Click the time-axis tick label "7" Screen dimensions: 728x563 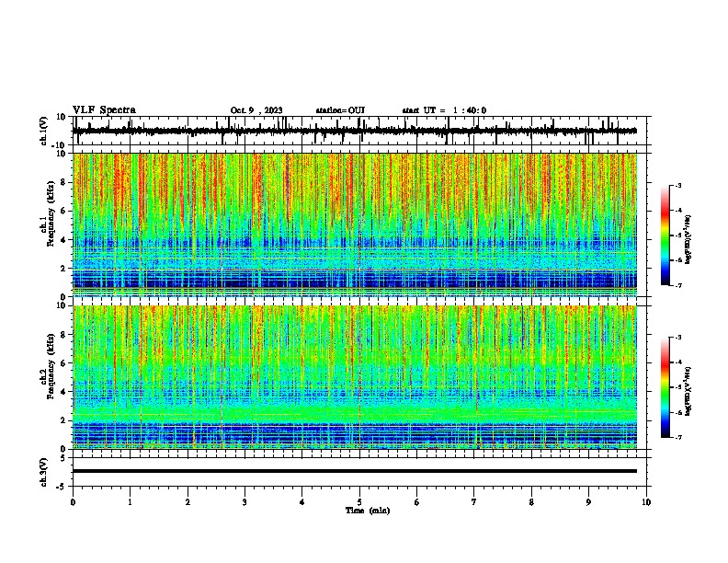[474, 502]
